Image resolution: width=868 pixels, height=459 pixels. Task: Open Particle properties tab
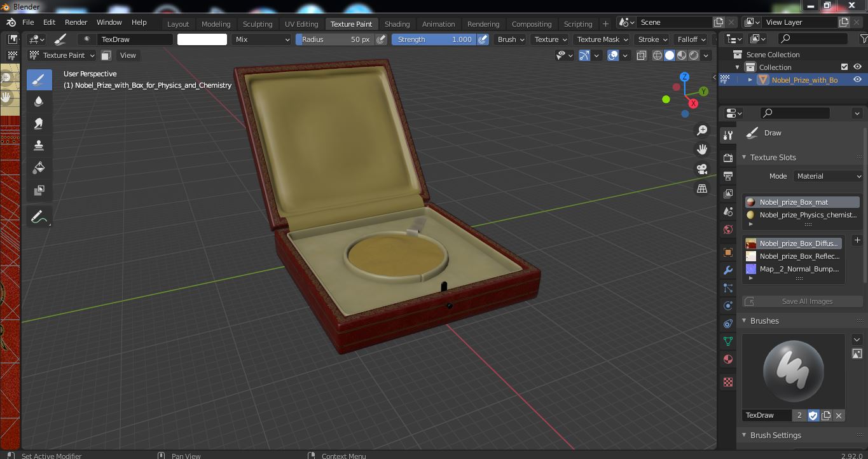728,288
